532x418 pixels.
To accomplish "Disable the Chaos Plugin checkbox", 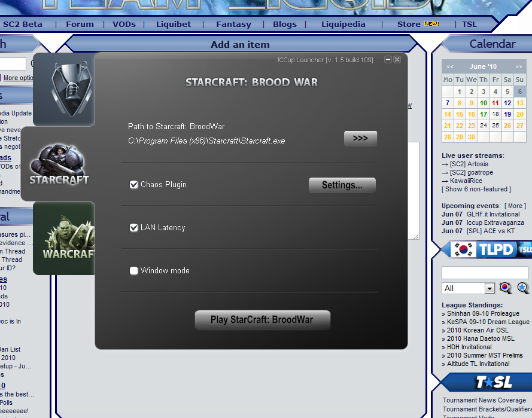I will (x=133, y=184).
